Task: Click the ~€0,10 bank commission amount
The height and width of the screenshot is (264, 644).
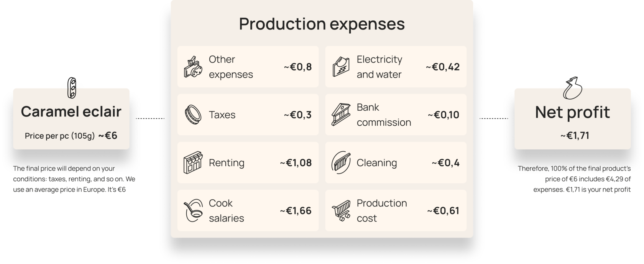Action: tap(444, 115)
